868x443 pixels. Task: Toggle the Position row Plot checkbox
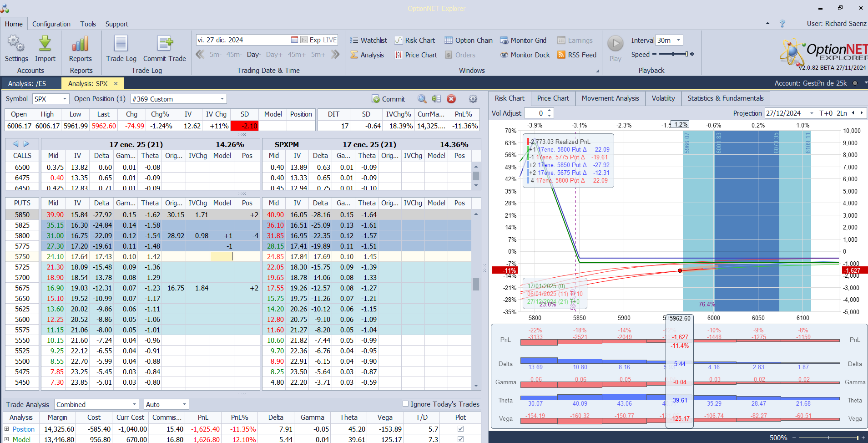pos(460,429)
